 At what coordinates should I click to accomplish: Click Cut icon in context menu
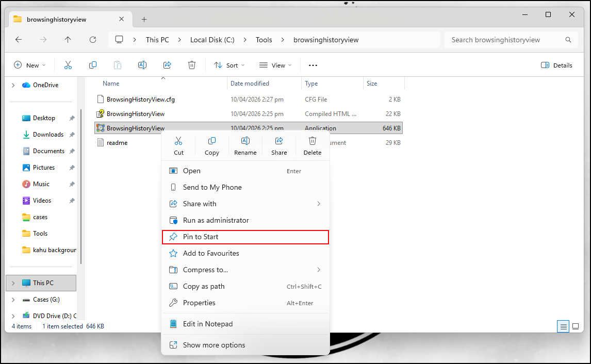tap(178, 141)
